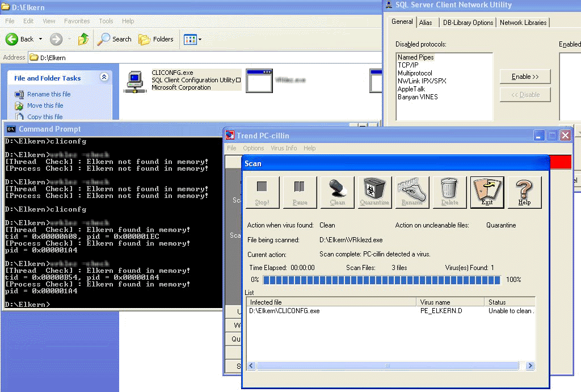Click the Delete trash can icon

tap(449, 192)
